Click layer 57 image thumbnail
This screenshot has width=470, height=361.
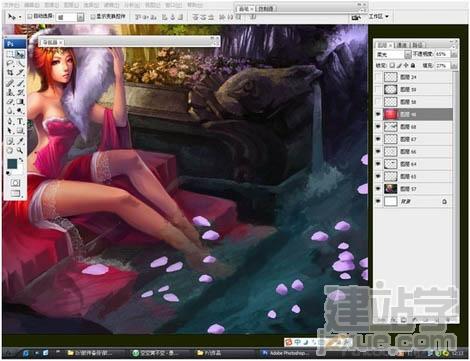click(390, 189)
